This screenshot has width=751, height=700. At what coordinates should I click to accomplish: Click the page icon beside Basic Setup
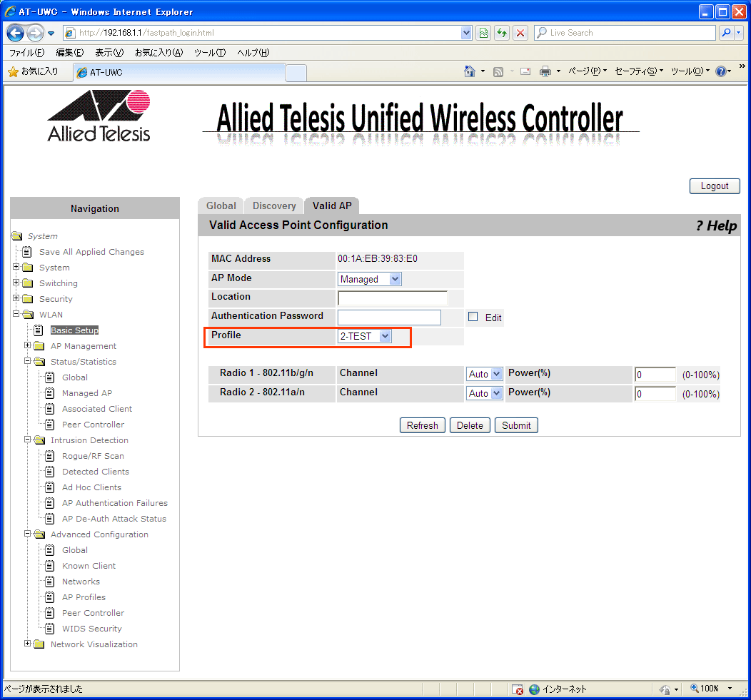pyautogui.click(x=39, y=330)
